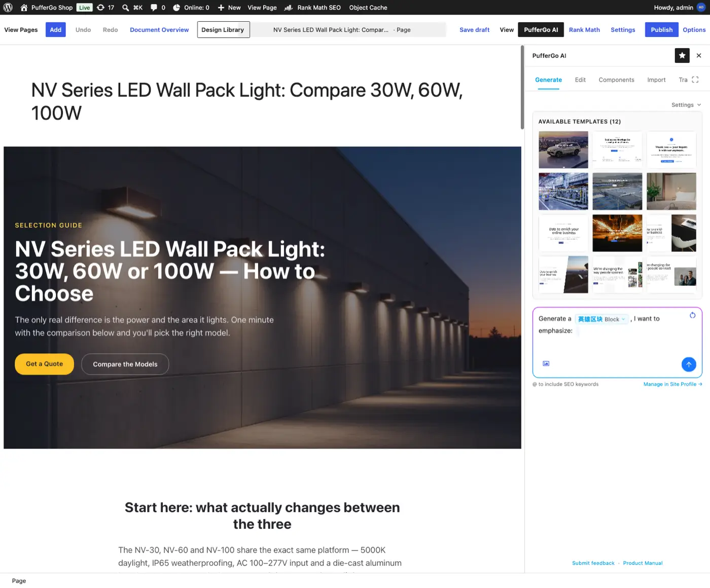Image resolution: width=710 pixels, height=588 pixels.
Task: Reset the generate prompt with refresh icon
Action: (x=692, y=315)
